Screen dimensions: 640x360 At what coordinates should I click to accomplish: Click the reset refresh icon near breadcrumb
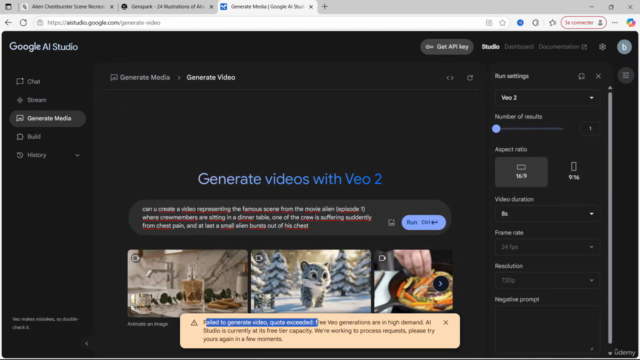pos(470,78)
